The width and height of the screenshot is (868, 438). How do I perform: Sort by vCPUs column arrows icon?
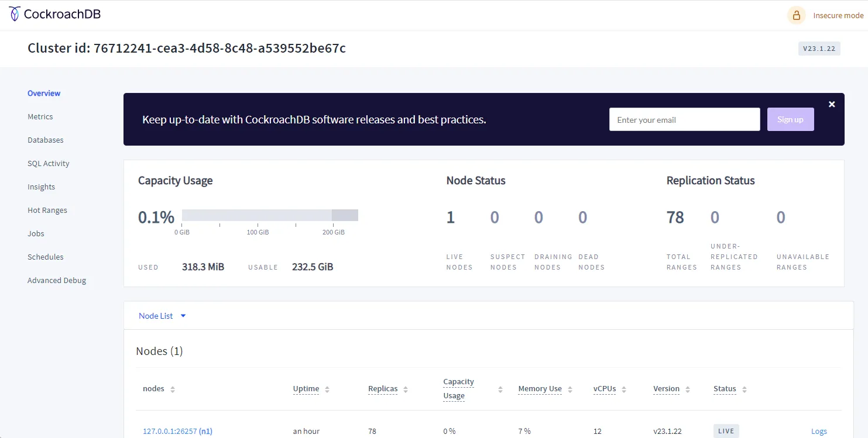pyautogui.click(x=624, y=389)
